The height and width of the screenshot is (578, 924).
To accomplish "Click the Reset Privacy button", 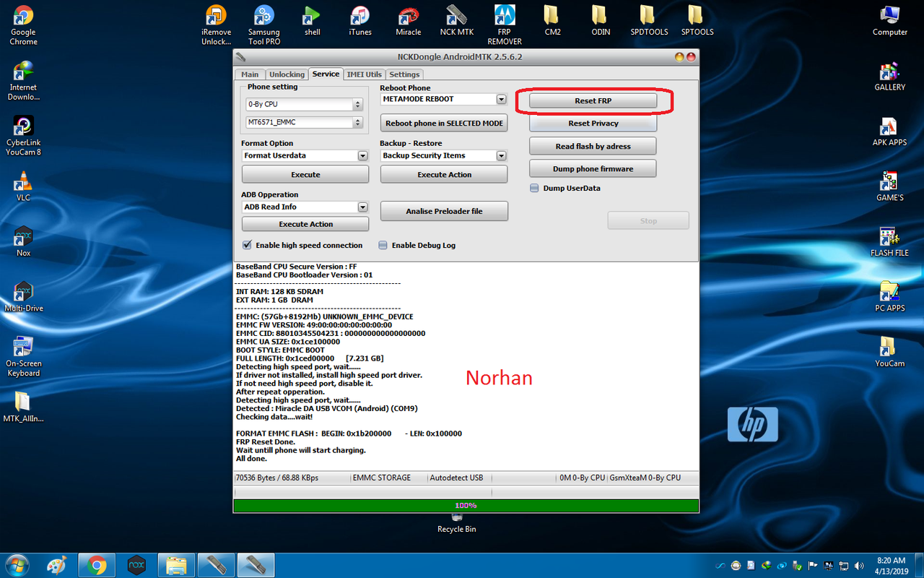I will (x=593, y=124).
